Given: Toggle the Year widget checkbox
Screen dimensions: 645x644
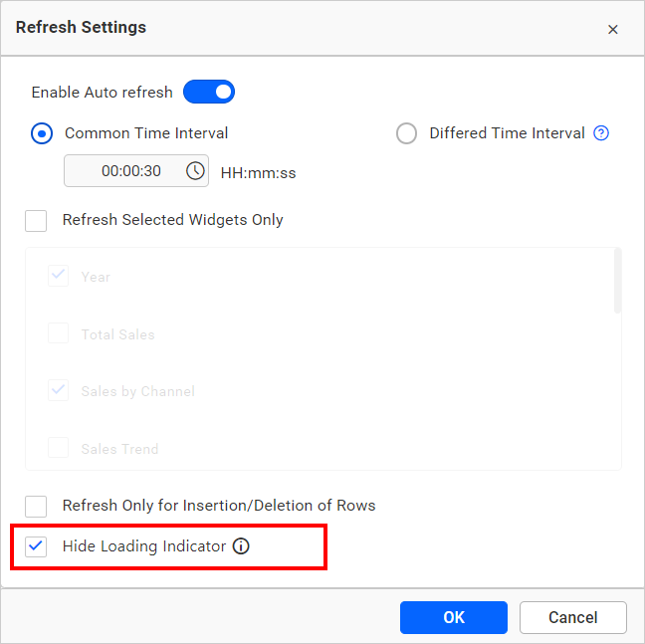Looking at the screenshot, I should click(59, 277).
